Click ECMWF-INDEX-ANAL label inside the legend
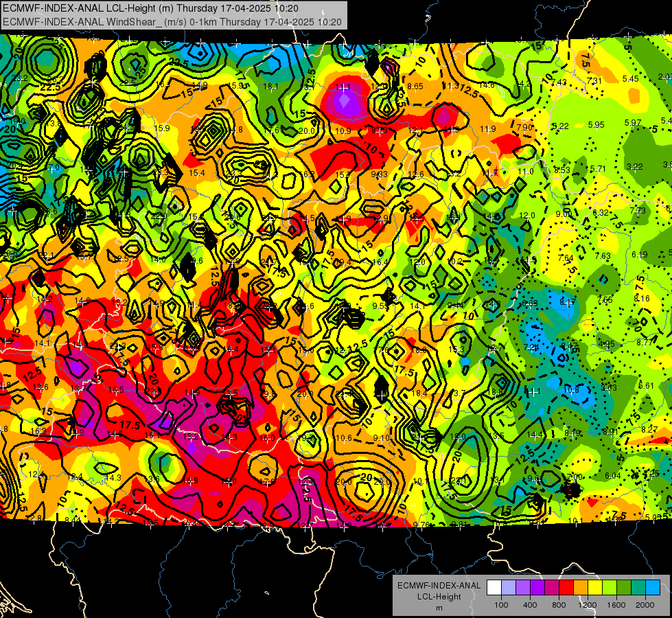The width and height of the screenshot is (672, 618). pyautogui.click(x=439, y=586)
